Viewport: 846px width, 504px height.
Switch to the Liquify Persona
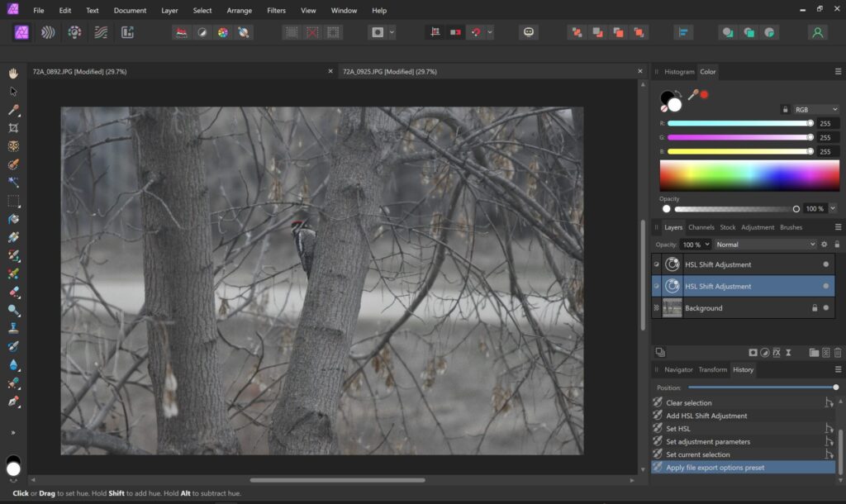coord(49,32)
